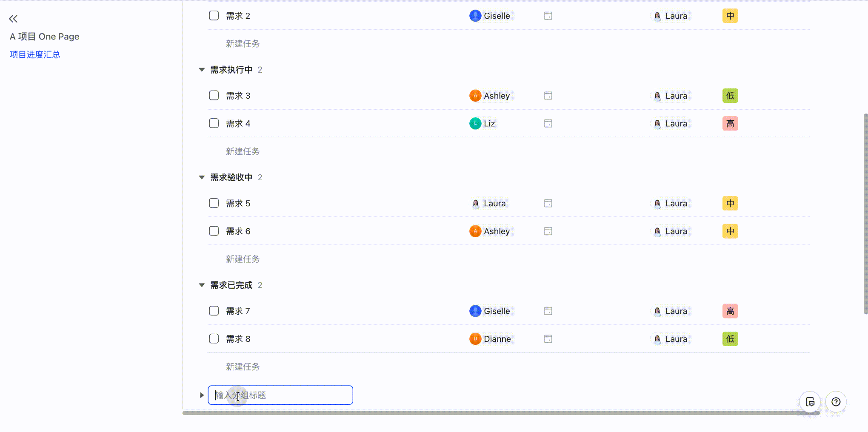
Task: Click Liz's avatar on 需求 4
Action: (475, 124)
